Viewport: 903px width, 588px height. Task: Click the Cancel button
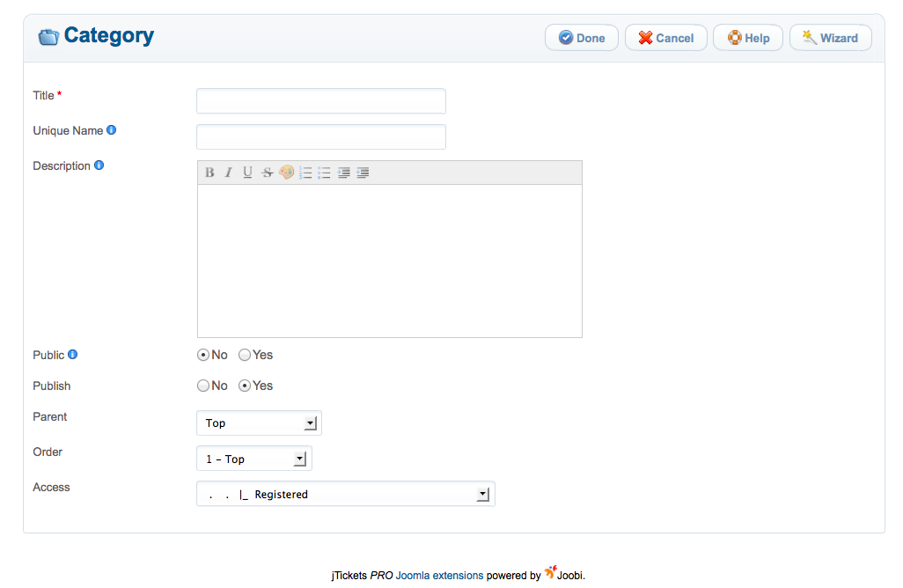(x=666, y=38)
